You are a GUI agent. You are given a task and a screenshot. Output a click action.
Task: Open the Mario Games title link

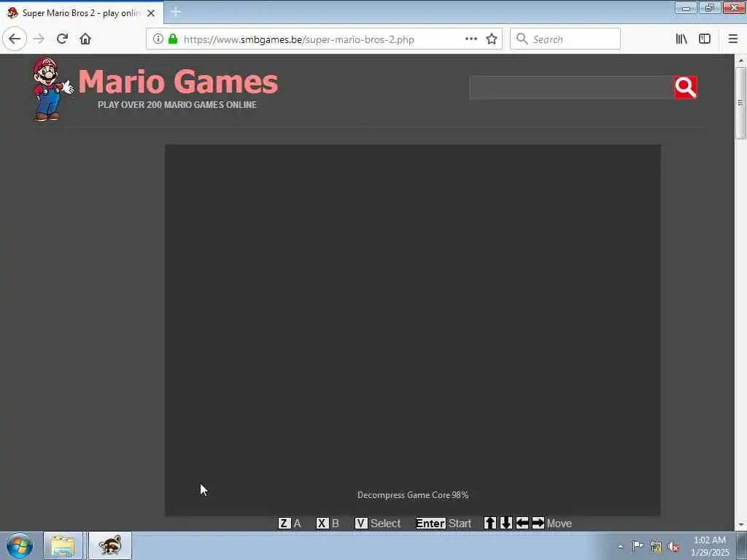[x=178, y=82]
